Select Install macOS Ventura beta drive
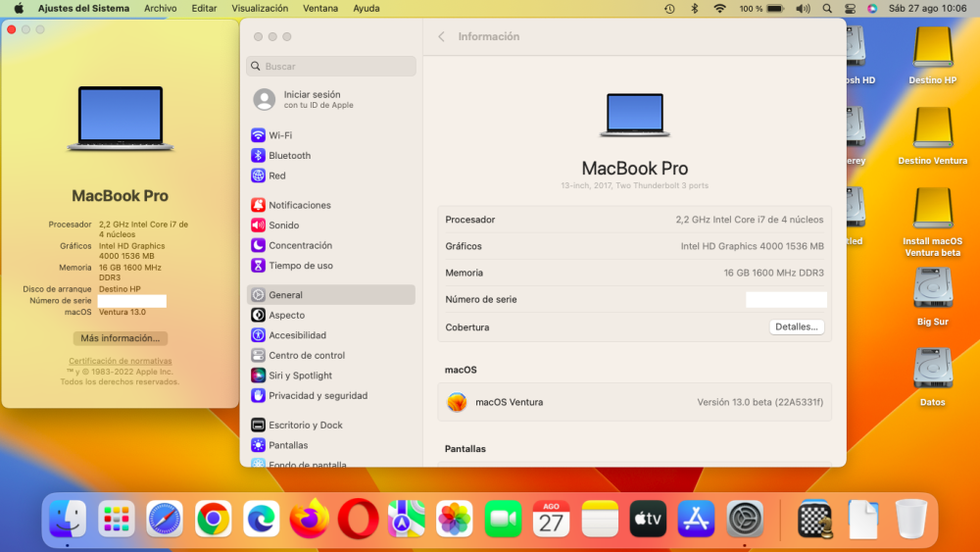 [x=933, y=222]
